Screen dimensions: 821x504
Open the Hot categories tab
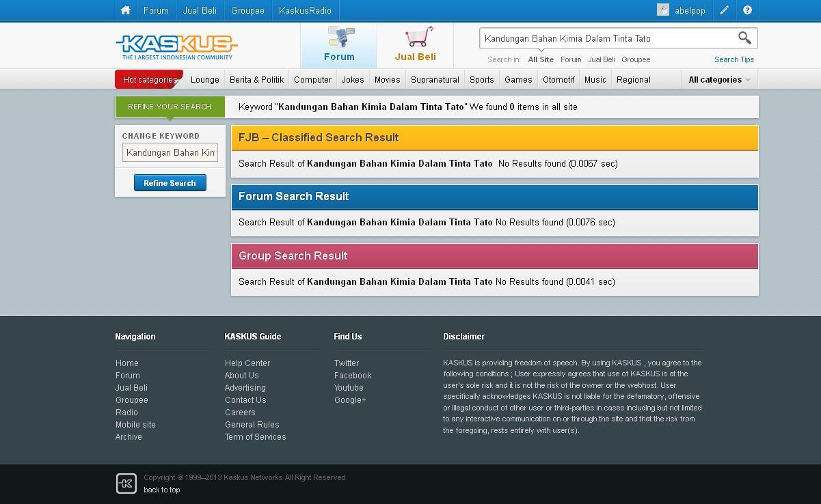[150, 79]
